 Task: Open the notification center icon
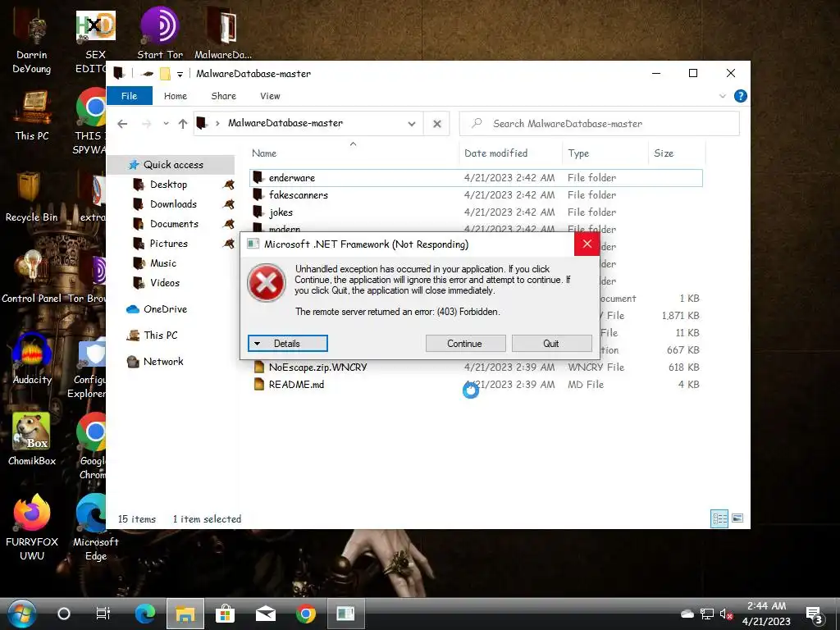pos(815,615)
